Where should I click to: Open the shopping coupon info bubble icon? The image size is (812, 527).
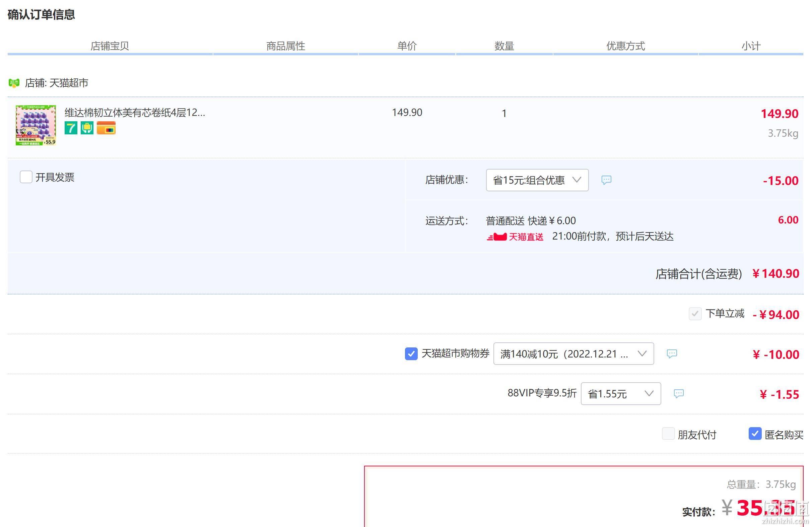[x=672, y=353]
